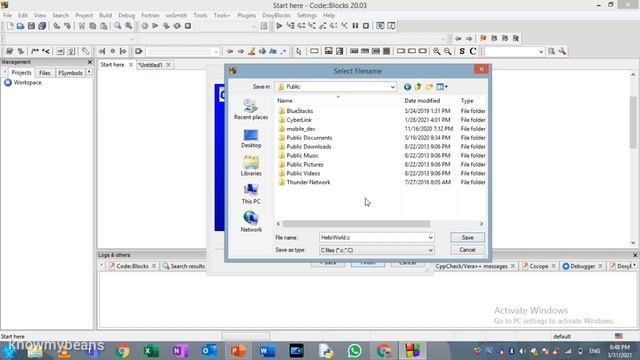Open the Debug menu

click(x=127, y=15)
